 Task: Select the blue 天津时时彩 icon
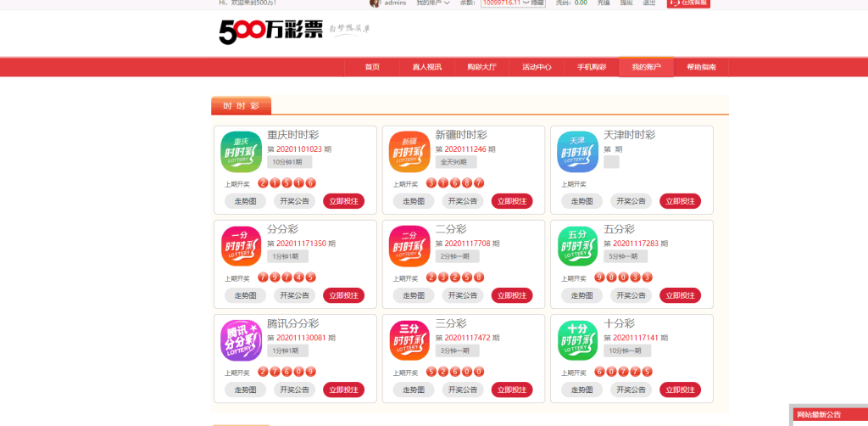point(577,152)
